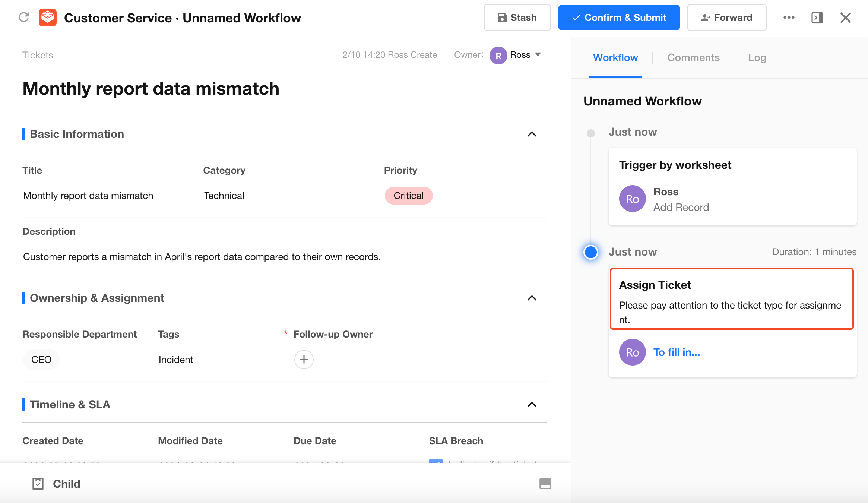
Task: Collapse the right side panel icon
Action: 817,18
